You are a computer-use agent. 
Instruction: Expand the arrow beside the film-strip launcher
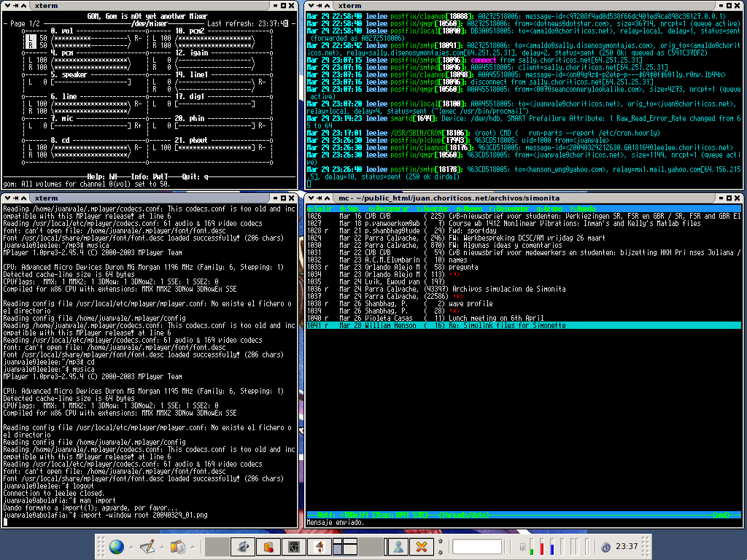tap(193, 547)
